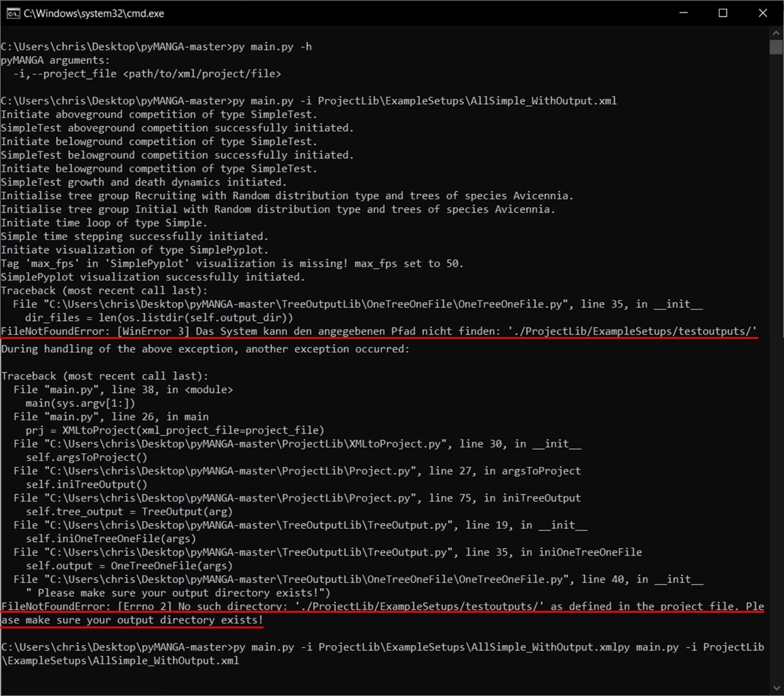The width and height of the screenshot is (784, 696).
Task: Click TreeOutput.py line 19 traceback entry
Action: [x=300, y=526]
